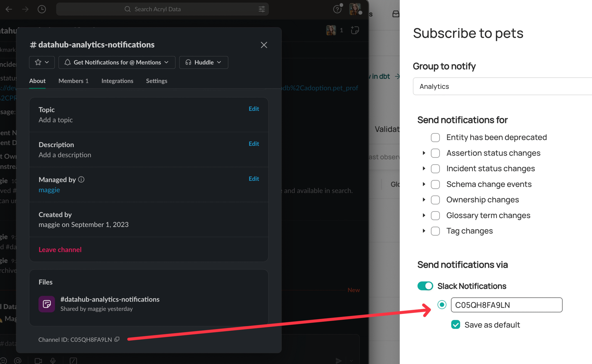
Task: Click the dropdown arrow beside the star icon
Action: tap(47, 62)
